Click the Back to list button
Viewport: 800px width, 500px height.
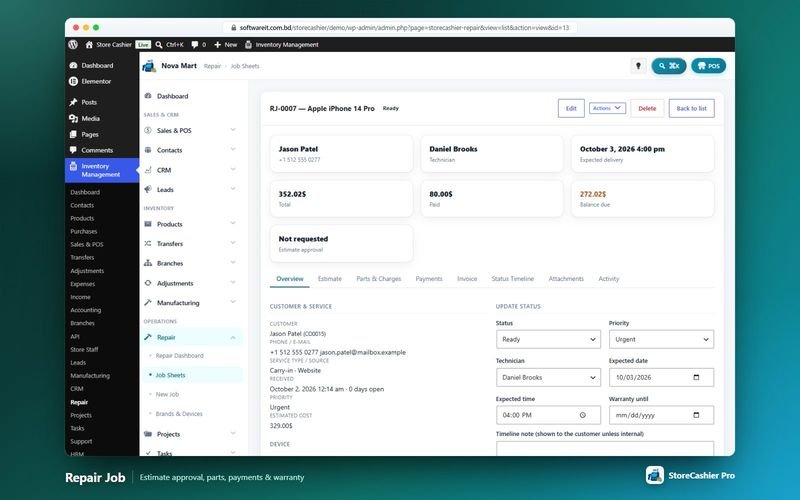point(691,108)
